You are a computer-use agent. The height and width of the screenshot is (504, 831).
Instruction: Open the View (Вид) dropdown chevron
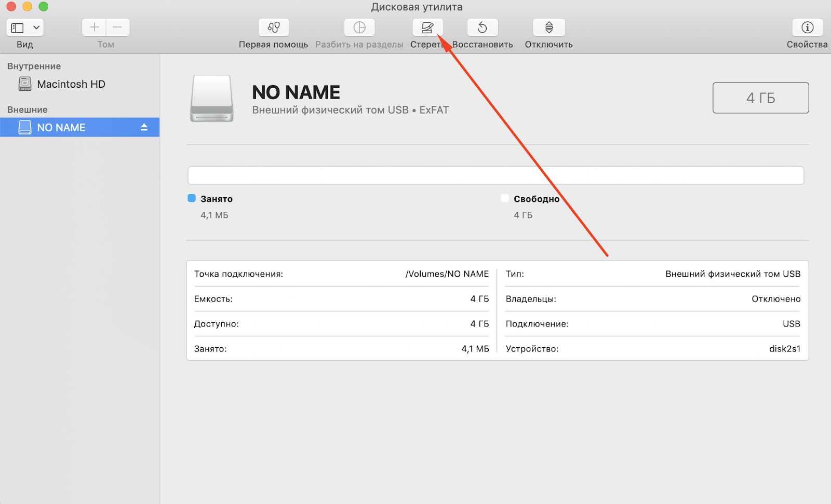click(36, 28)
